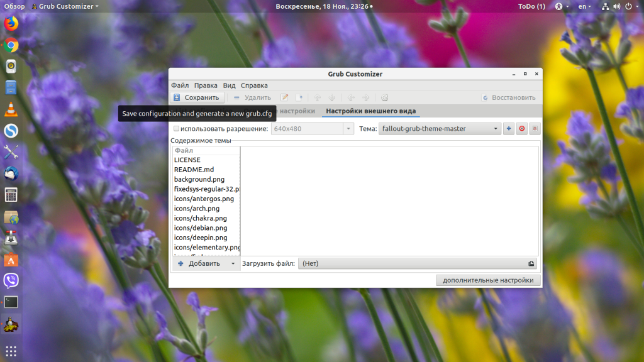The height and width of the screenshot is (362, 644).
Task: Expand the Добавить button dropdown arrow
Action: [x=233, y=264]
